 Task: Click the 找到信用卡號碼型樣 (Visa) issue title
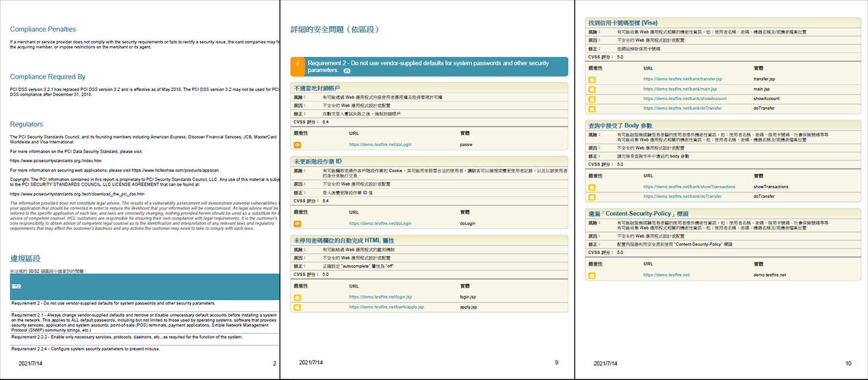623,23
